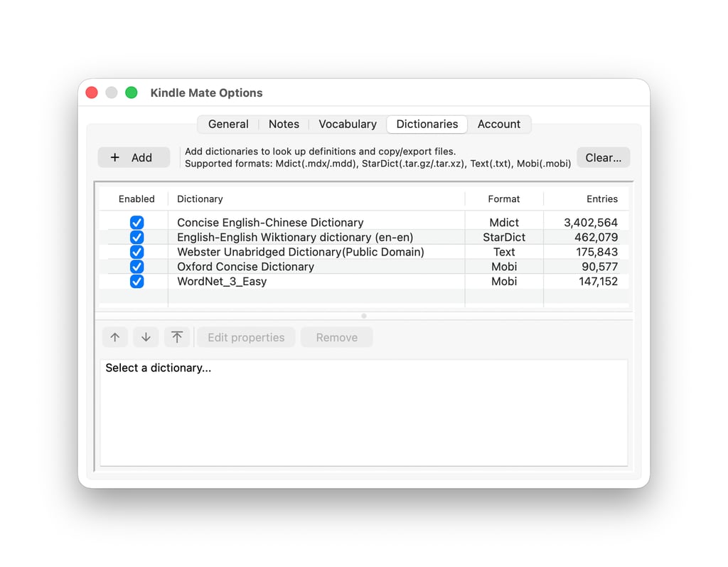
Task: Click the green zoom window button
Action: [x=132, y=92]
